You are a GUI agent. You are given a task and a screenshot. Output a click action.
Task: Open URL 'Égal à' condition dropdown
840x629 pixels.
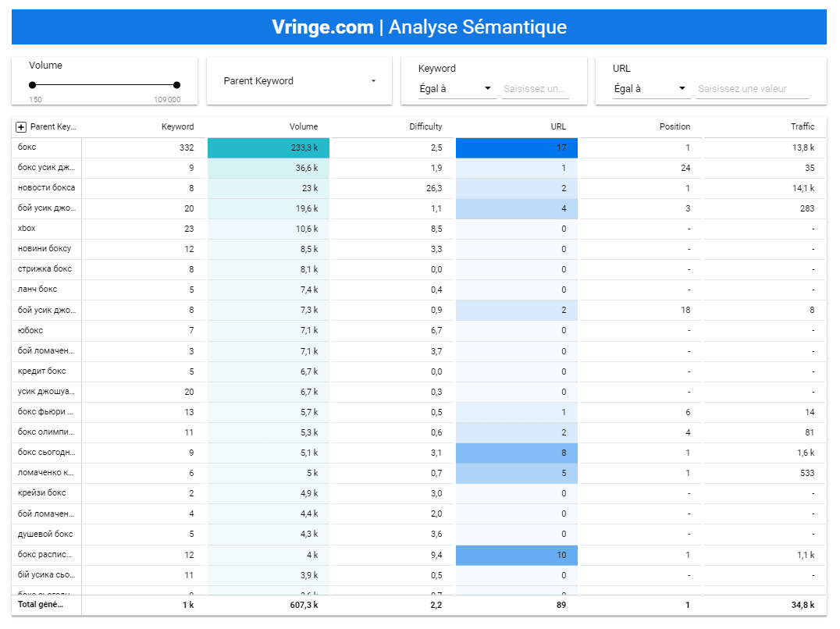650,89
